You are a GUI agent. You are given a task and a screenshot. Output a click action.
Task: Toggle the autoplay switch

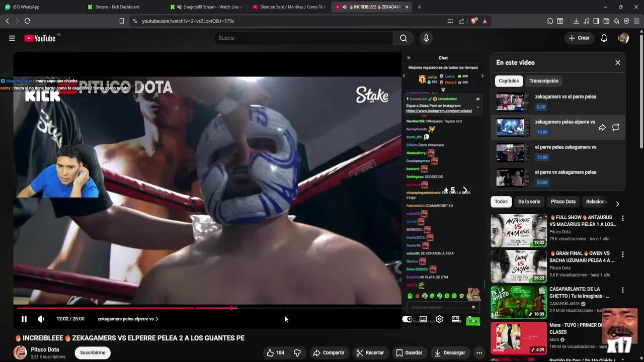407,319
